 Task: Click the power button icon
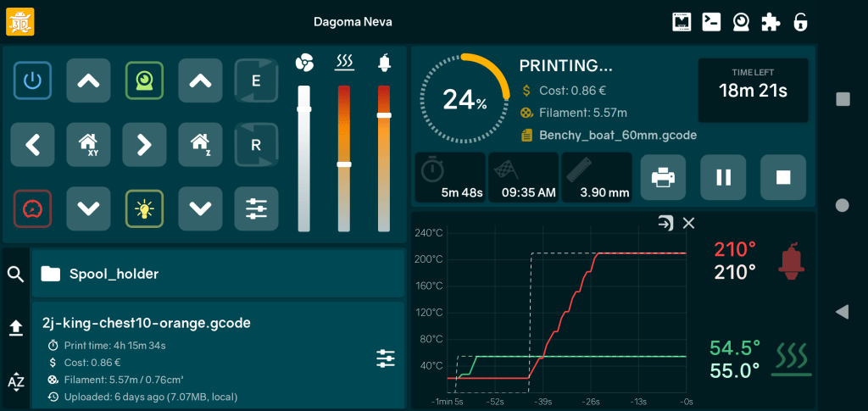32,81
